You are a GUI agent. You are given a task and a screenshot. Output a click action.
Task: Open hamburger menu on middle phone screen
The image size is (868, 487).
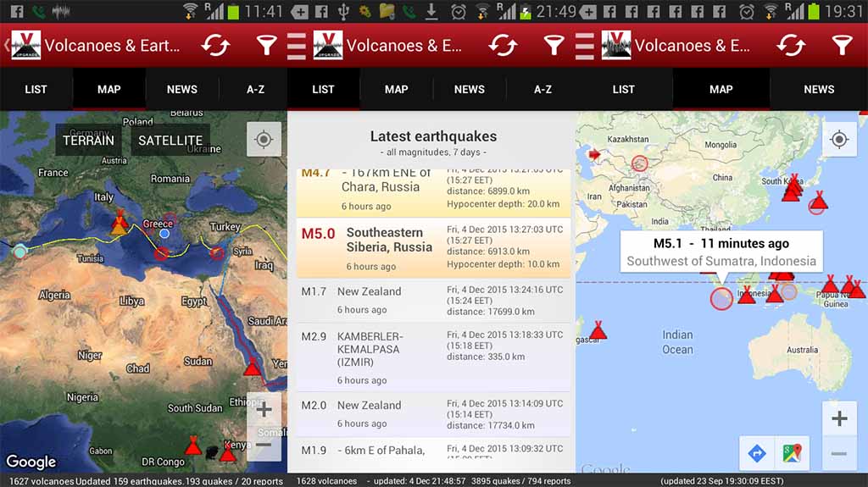[296, 46]
